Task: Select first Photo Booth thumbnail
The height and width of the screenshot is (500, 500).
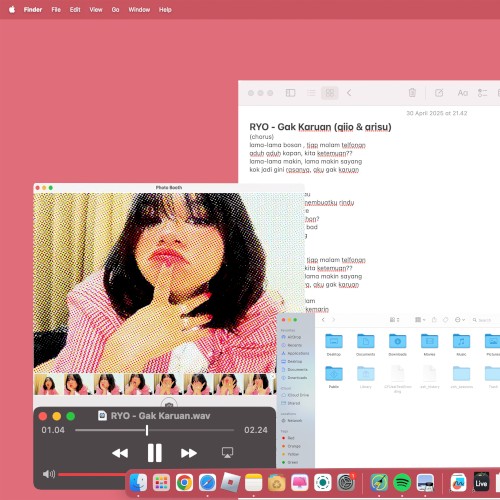Action: [x=49, y=384]
